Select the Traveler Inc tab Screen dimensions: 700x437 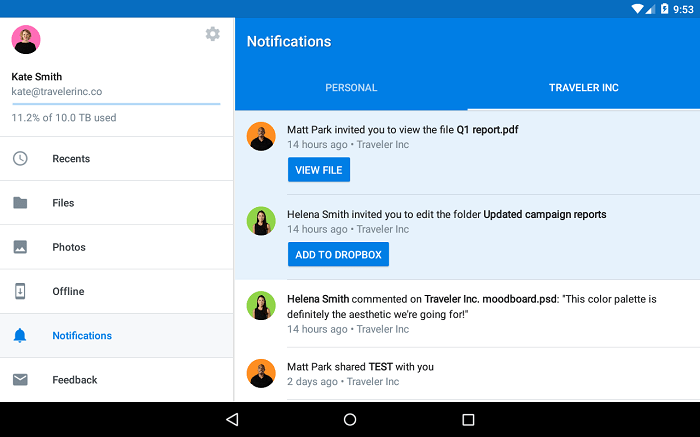click(583, 88)
